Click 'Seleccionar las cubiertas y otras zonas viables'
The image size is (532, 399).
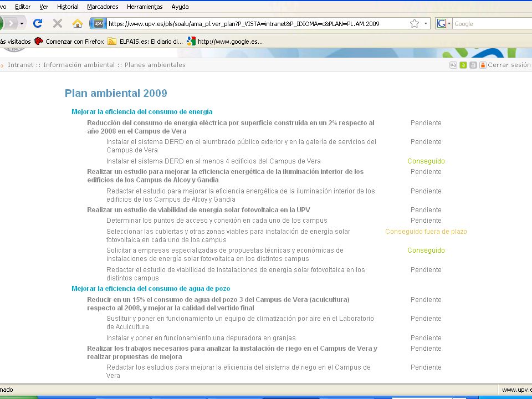[x=228, y=236]
